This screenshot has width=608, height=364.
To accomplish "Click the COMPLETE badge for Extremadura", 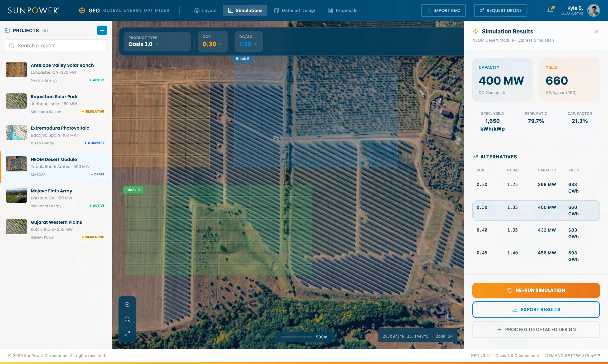I will coord(95,143).
